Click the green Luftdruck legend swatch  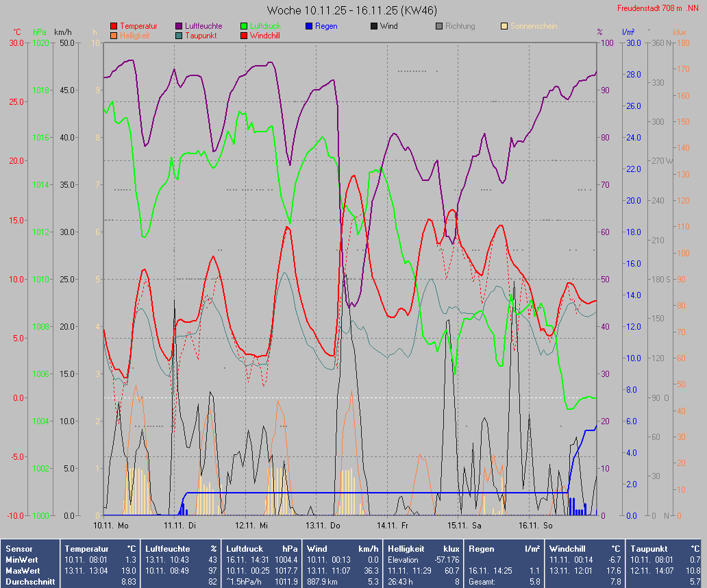pos(244,26)
